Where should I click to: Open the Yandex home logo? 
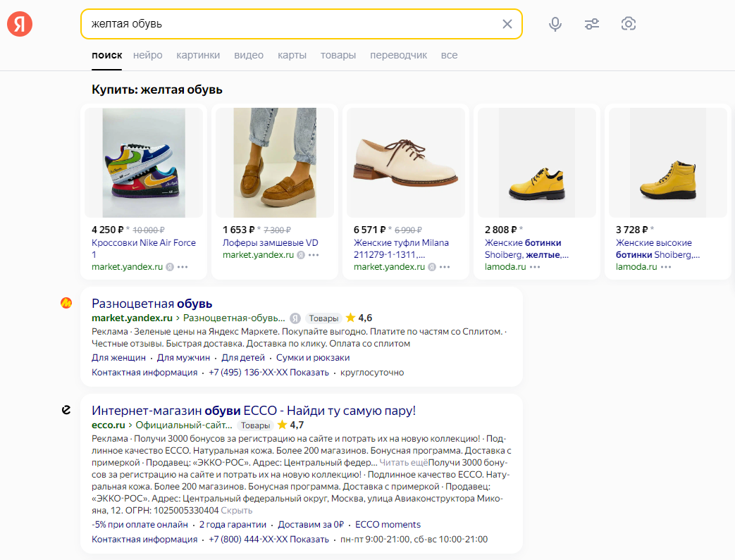click(x=20, y=23)
